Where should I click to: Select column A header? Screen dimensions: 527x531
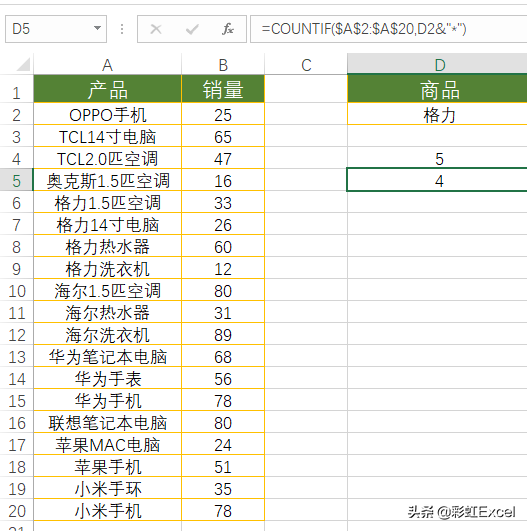(107, 64)
